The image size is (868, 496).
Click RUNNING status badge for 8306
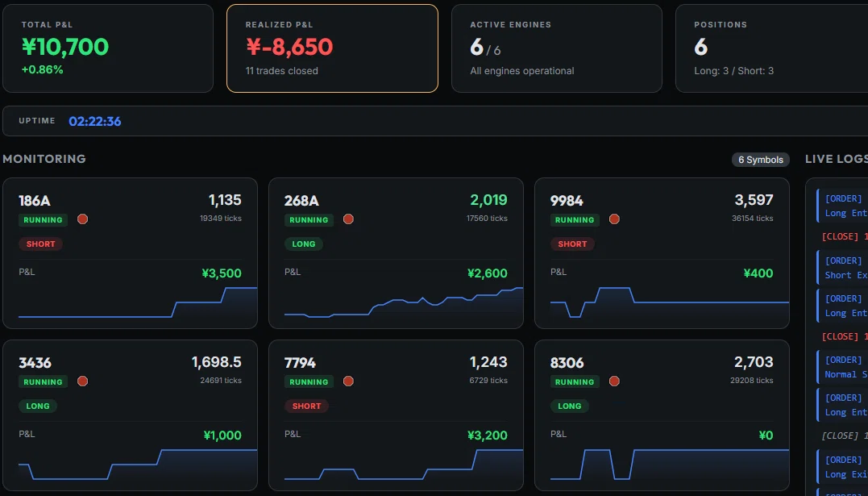[x=575, y=381]
